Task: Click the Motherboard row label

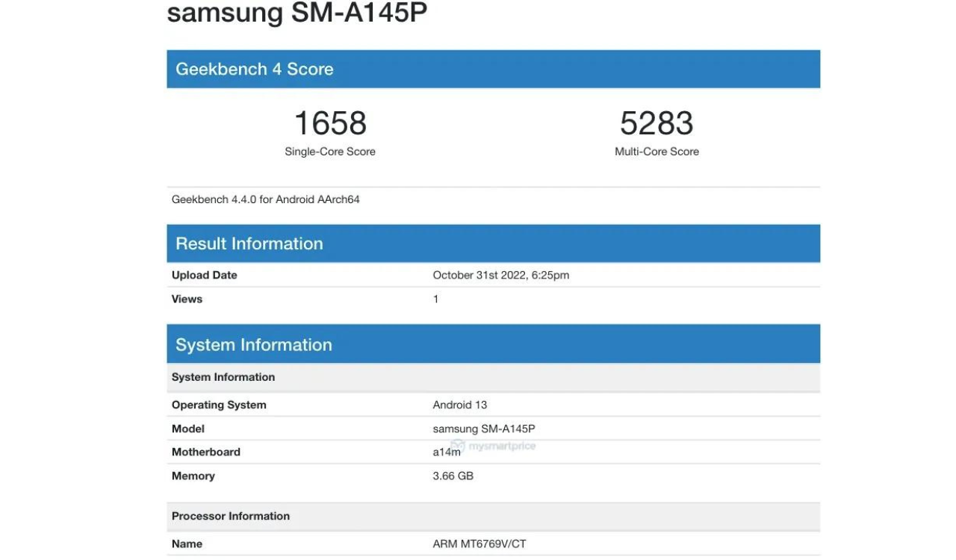Action: pos(206,452)
